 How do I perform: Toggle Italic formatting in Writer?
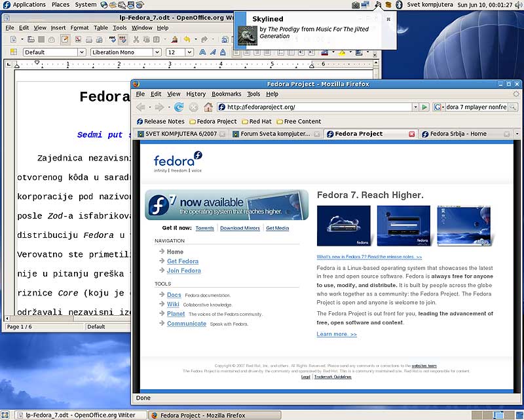[212, 52]
